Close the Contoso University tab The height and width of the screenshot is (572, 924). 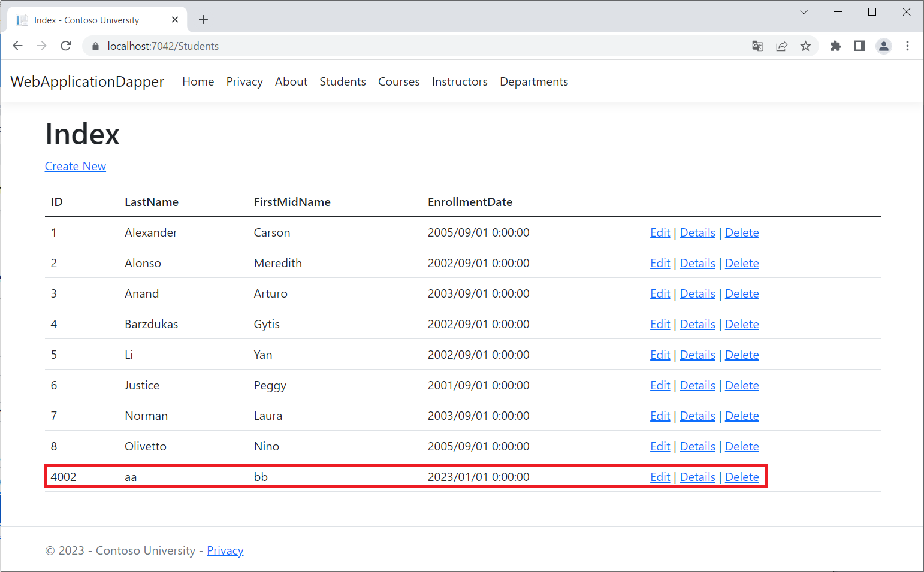click(175, 20)
